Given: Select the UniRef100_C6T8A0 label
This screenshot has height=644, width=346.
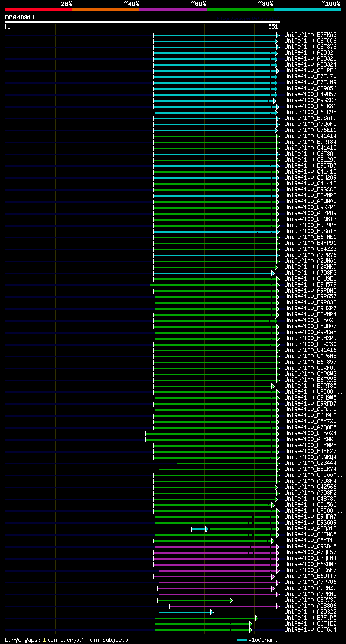Looking at the screenshot, I should 310,154.
